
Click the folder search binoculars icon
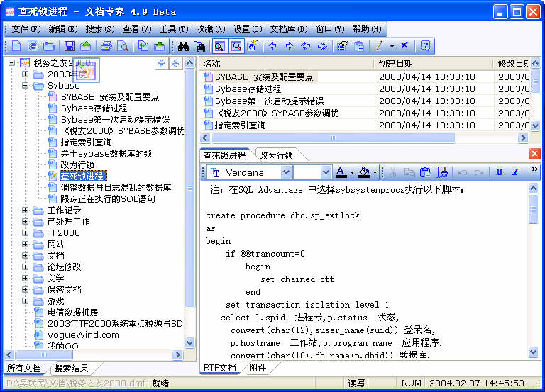(x=199, y=46)
